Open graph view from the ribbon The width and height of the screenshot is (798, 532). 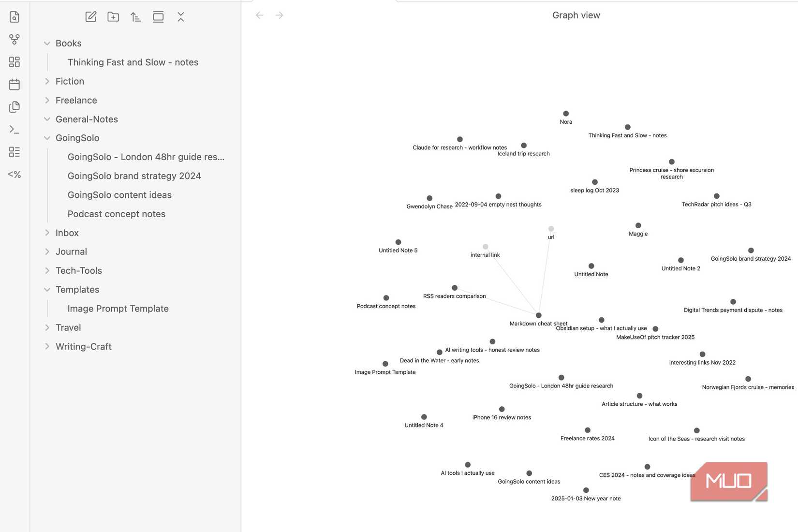point(15,39)
